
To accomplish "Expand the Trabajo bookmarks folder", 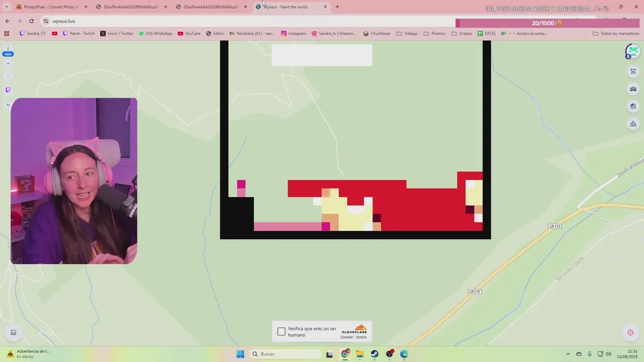I will [x=407, y=34].
